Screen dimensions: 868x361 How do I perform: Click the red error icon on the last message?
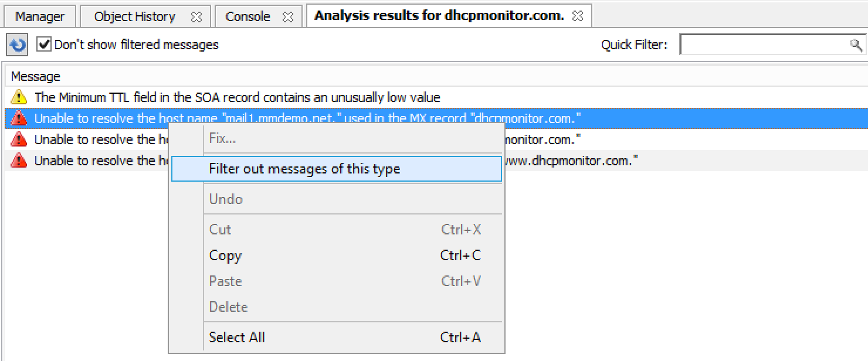tap(19, 161)
